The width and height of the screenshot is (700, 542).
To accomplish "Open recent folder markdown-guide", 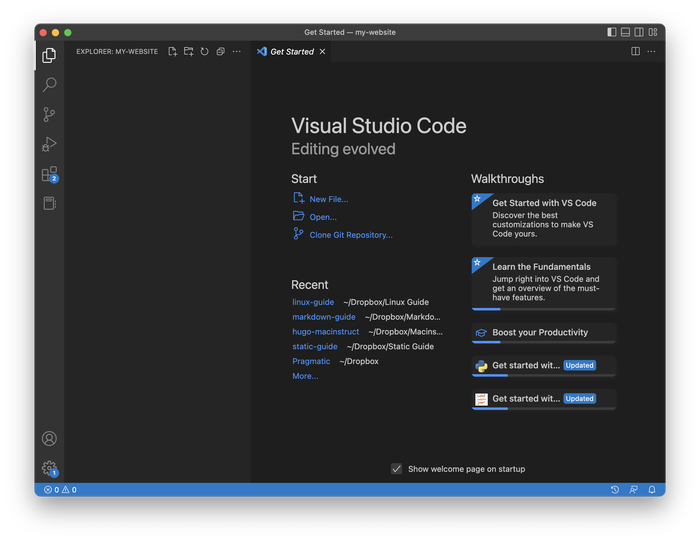I will coord(324,317).
